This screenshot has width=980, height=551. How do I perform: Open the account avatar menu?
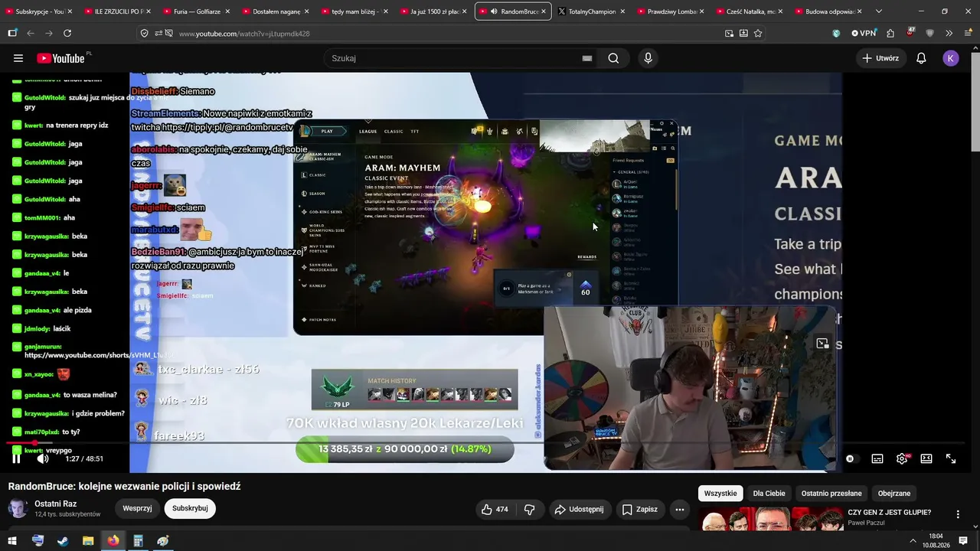[x=951, y=58]
